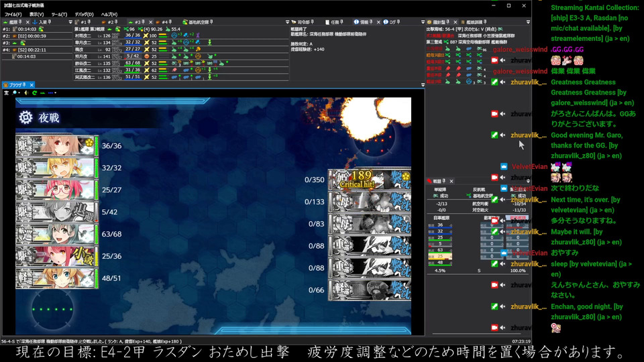Toggle pin on the 基地航空隊 tab
644x362 pixels.
click(x=211, y=22)
